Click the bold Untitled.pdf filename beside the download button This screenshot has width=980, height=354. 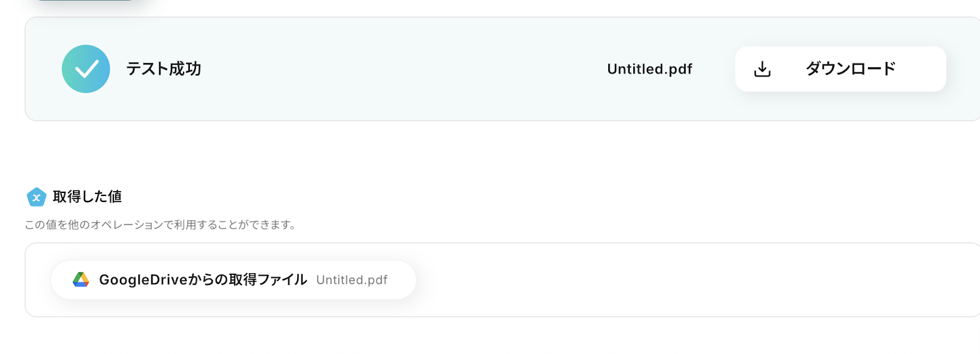coord(649,69)
